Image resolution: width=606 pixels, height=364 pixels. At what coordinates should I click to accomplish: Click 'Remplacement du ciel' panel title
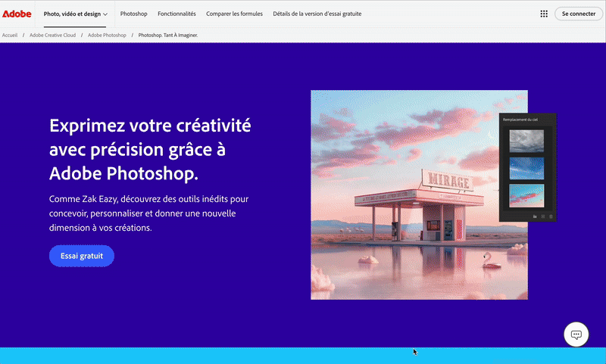[x=520, y=120]
